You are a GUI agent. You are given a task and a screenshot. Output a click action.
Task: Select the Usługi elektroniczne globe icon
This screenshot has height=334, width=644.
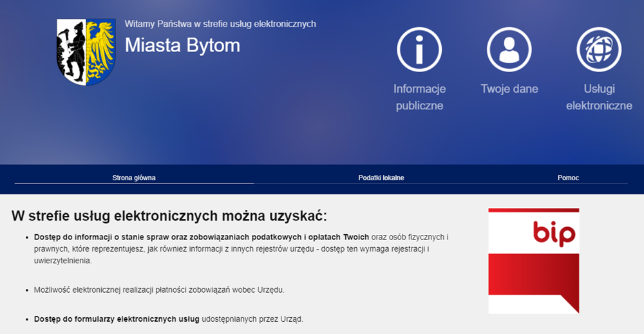598,50
